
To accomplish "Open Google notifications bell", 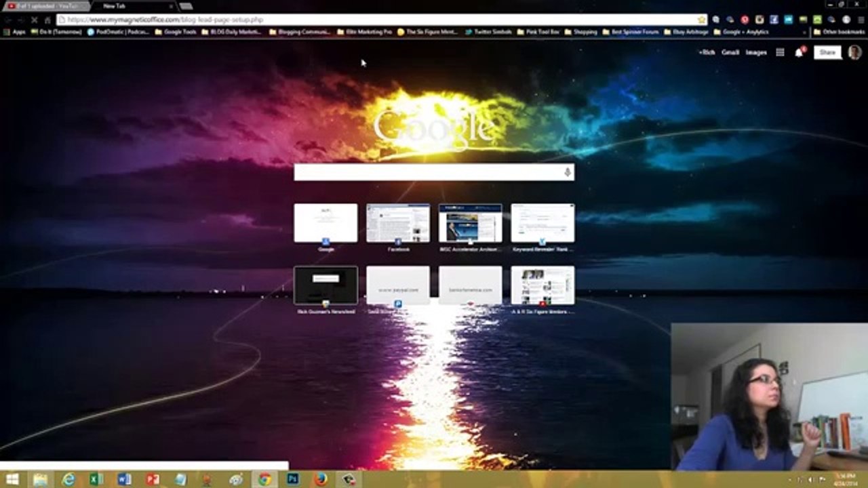I will pos(799,52).
